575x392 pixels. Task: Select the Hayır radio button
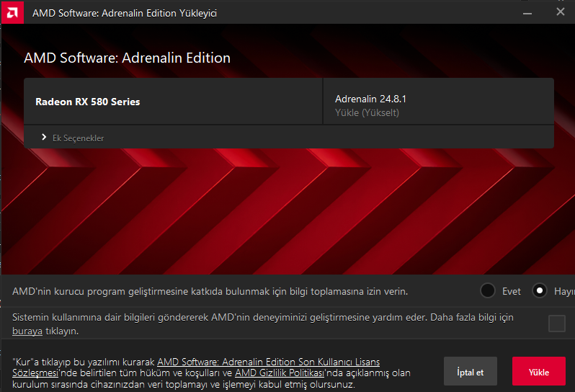[540, 291]
